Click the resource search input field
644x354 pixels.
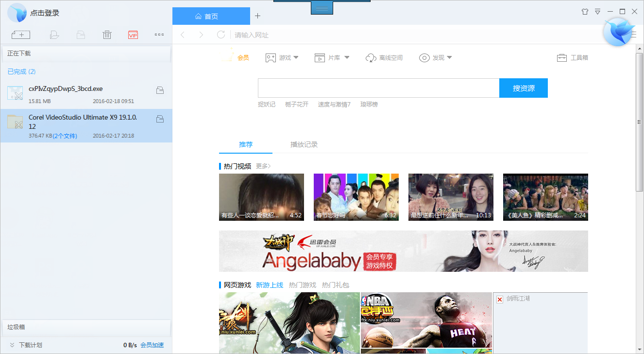(x=378, y=88)
